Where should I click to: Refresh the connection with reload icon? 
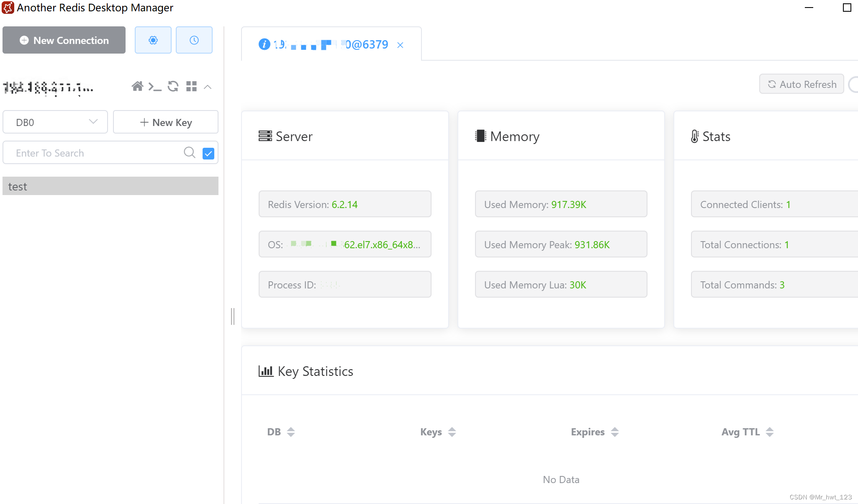coord(173,86)
